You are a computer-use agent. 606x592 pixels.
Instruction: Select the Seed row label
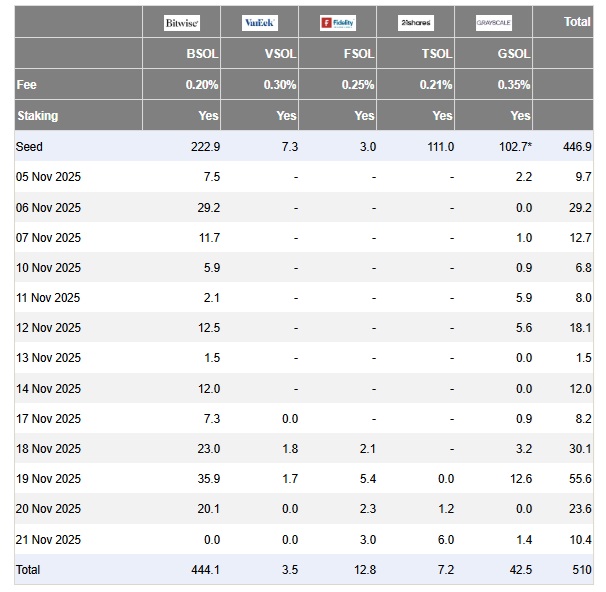(x=30, y=147)
